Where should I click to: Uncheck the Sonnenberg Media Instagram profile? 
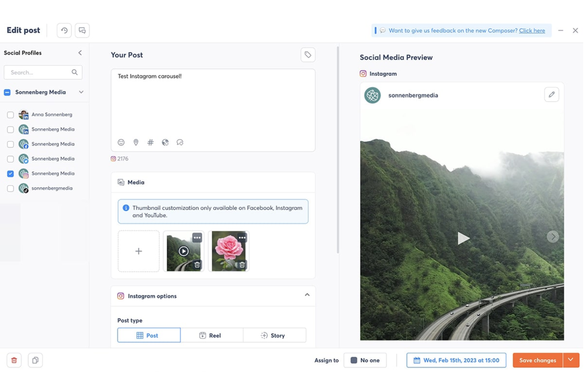(x=10, y=174)
